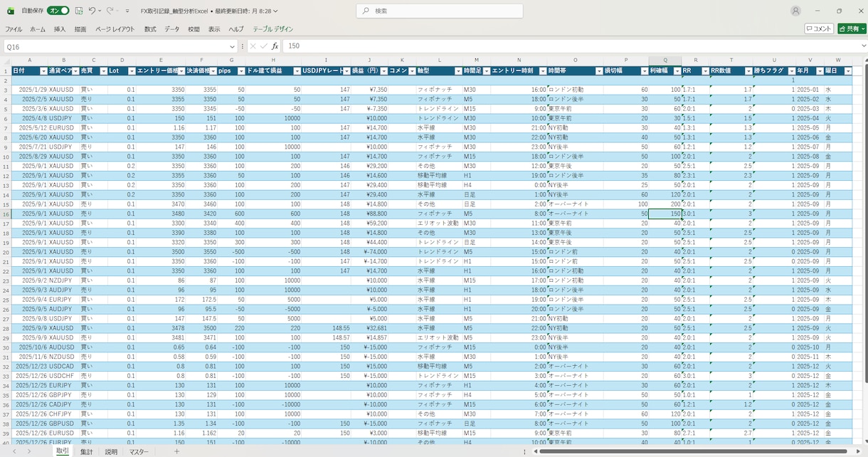Open the データ ribbon tab
Viewport: 868px width, 457px height.
[x=172, y=29]
